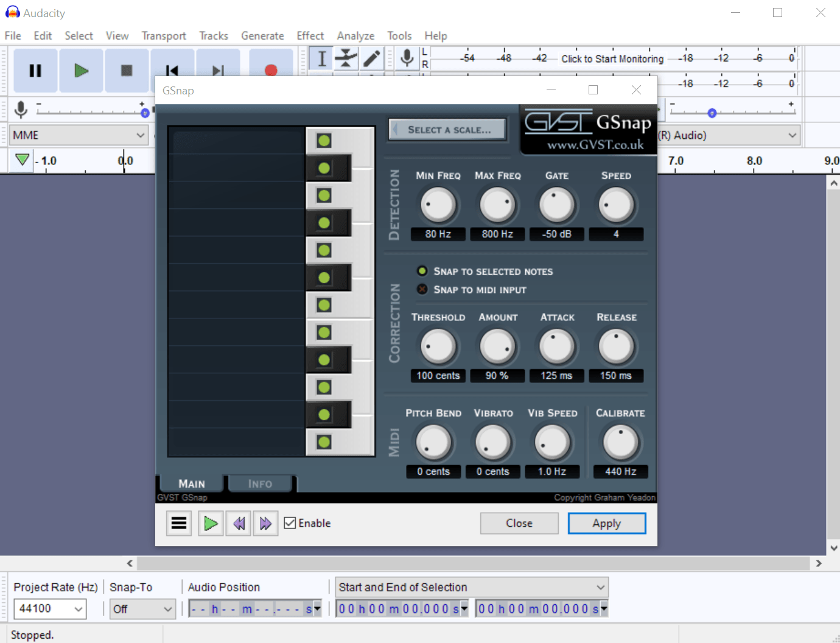Image resolution: width=840 pixels, height=643 pixels.
Task: Open the Select a Scale menu
Action: click(447, 130)
